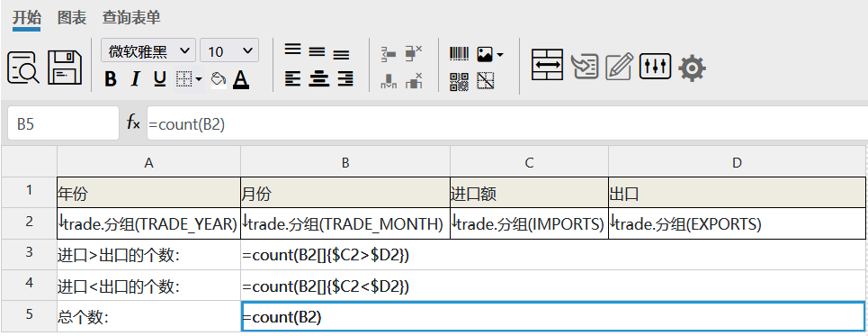Screen dimensions: 868x336
Task: Set vertical align top
Action: tap(293, 50)
